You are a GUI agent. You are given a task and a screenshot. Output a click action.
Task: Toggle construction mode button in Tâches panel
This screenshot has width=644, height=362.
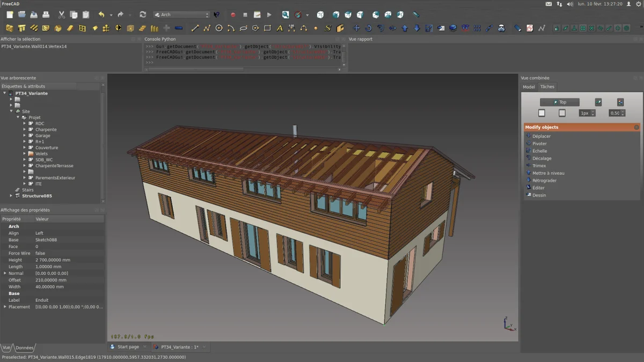click(x=598, y=102)
